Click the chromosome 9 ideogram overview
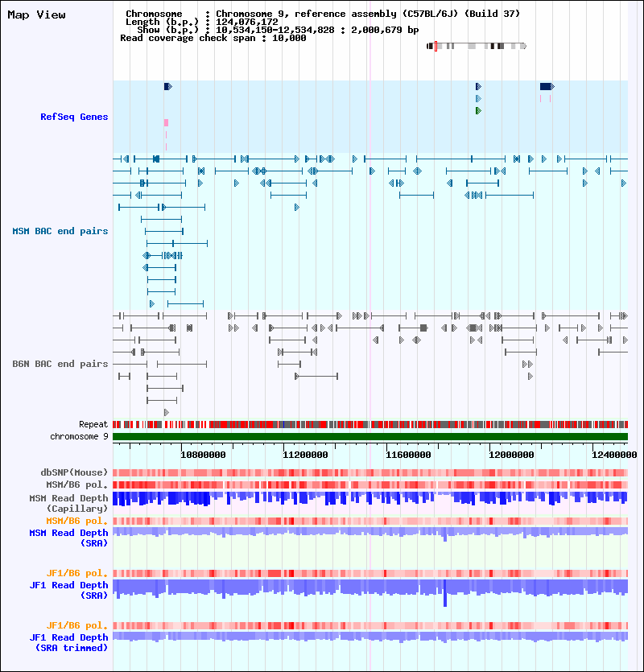644x672 pixels. click(x=477, y=46)
